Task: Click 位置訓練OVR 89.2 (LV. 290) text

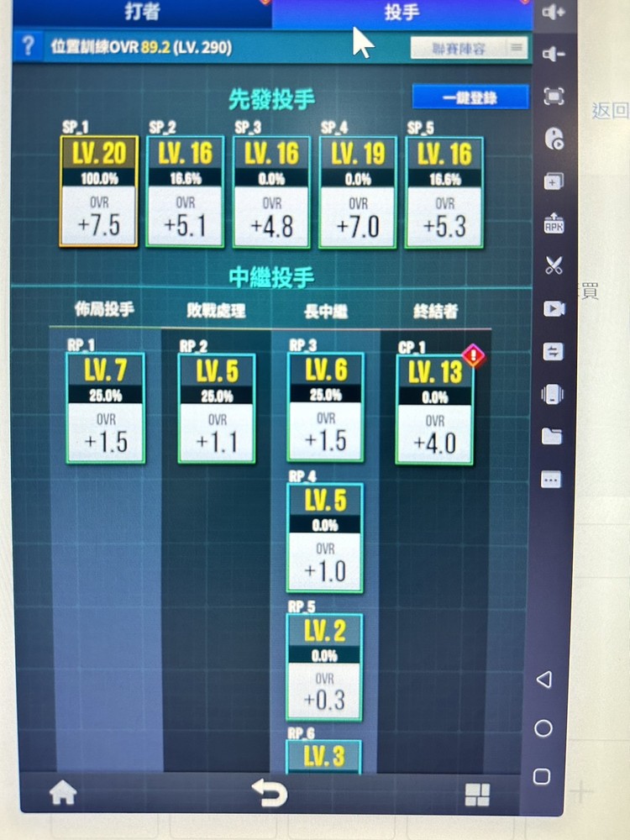Action: click(141, 47)
